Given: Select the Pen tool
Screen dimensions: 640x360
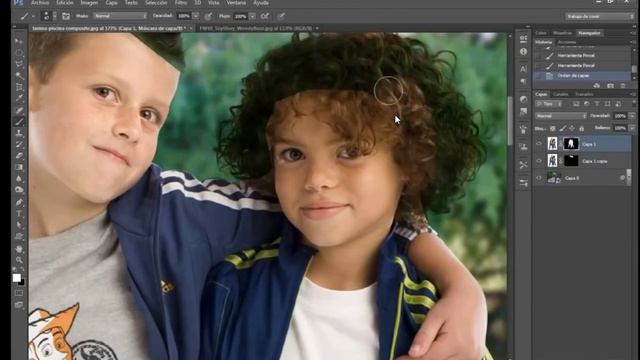Looking at the screenshot, I should [19, 202].
